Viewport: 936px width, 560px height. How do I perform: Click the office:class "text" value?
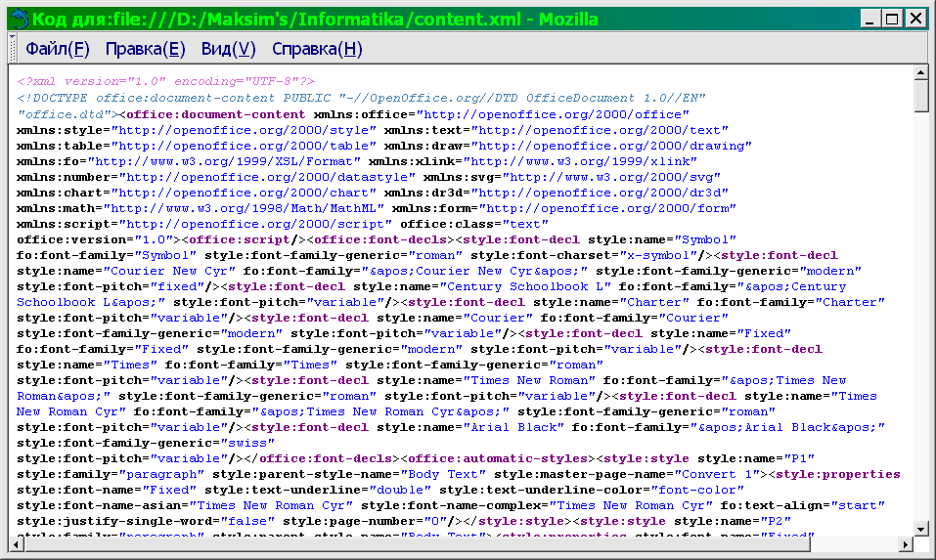[x=525, y=224]
